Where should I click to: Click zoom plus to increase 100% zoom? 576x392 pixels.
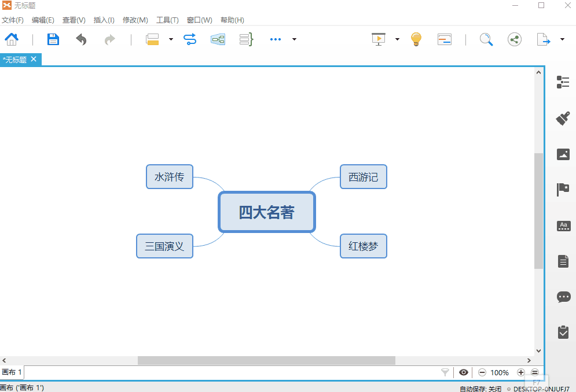[520, 372]
